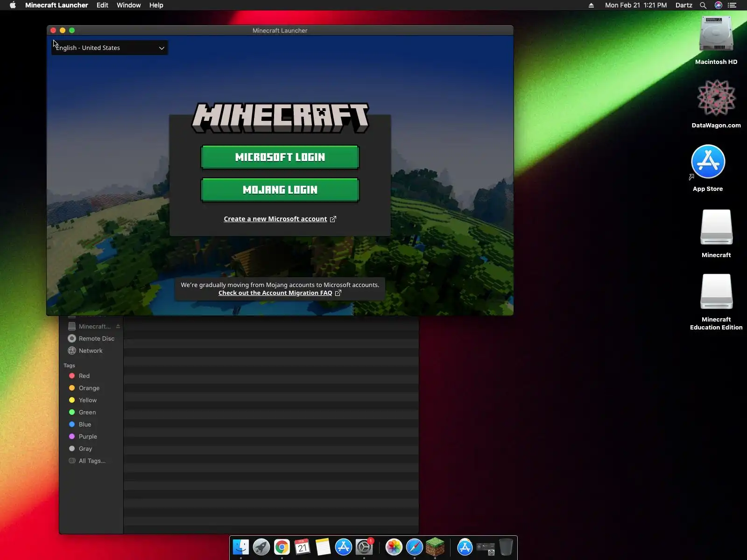Open System Preferences from the Dock
This screenshot has width=747, height=560.
point(364,547)
